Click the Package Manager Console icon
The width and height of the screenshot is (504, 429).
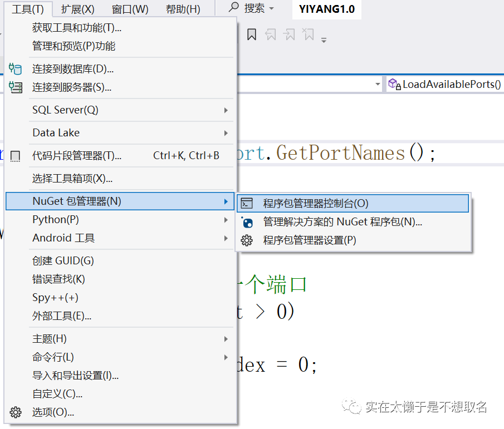(x=247, y=204)
